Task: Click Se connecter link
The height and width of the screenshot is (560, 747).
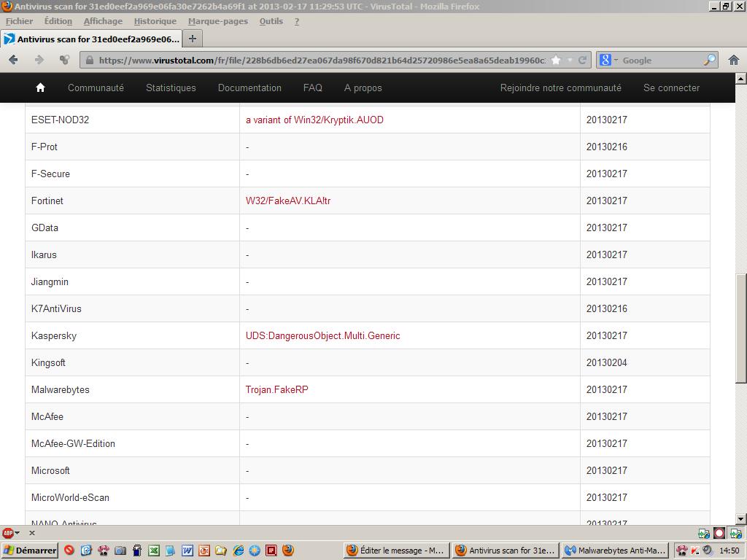Action: coord(671,87)
